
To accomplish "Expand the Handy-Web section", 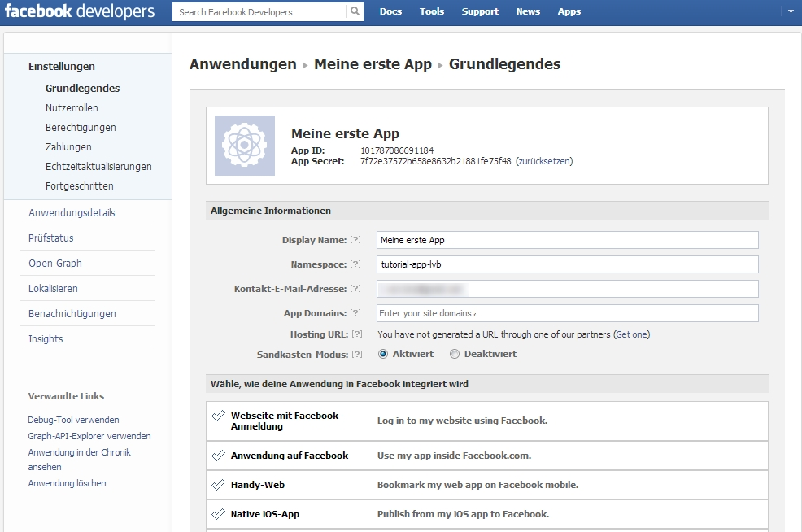I will (487, 485).
